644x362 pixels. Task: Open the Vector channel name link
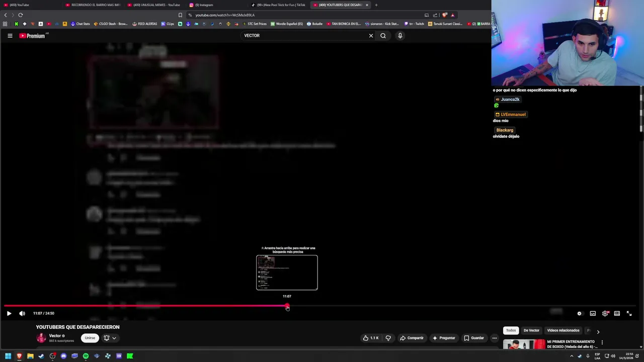[55, 336]
